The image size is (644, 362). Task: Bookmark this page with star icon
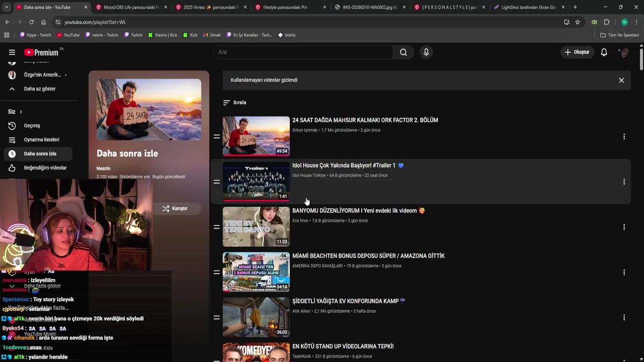pyautogui.click(x=578, y=22)
